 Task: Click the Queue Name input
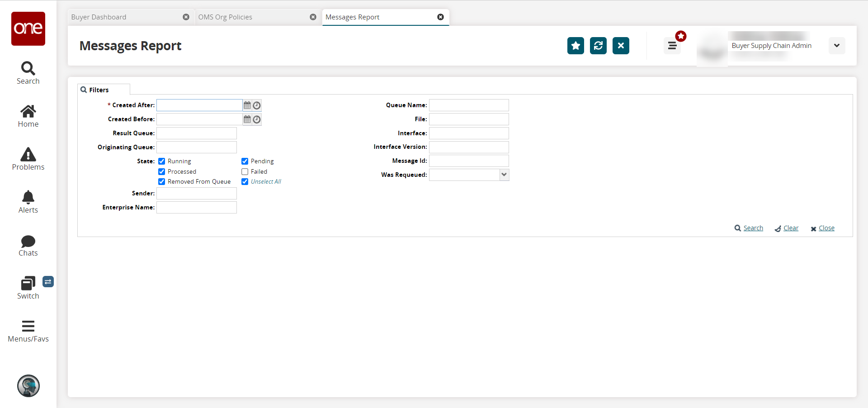click(469, 105)
